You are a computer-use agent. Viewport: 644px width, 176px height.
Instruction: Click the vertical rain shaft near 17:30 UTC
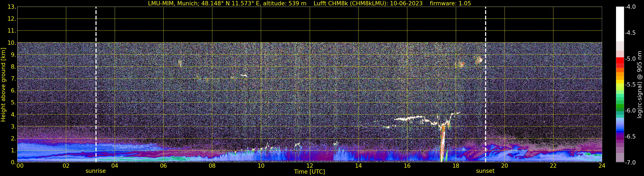(443, 143)
